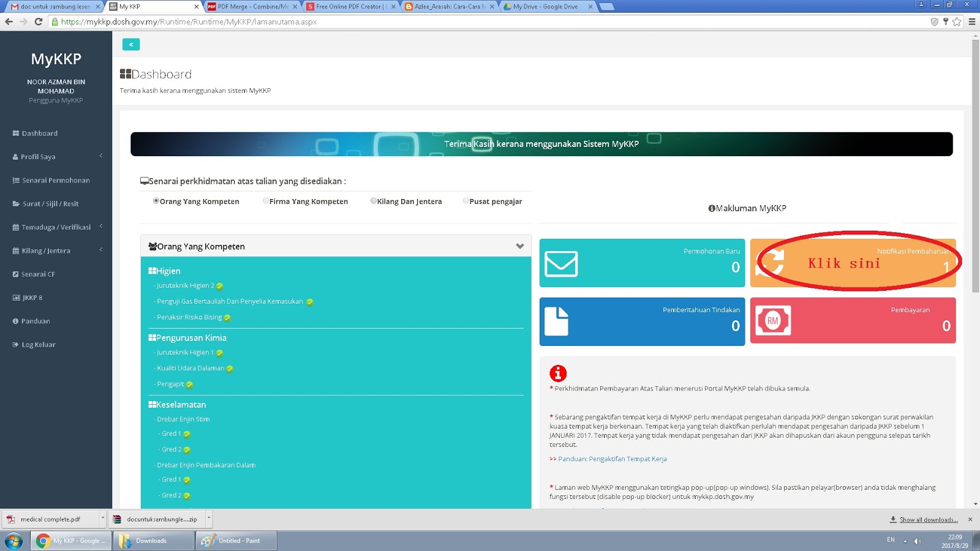Expand the Profil Saya submenu arrow
Screen dimensions: 980x551
(x=101, y=156)
